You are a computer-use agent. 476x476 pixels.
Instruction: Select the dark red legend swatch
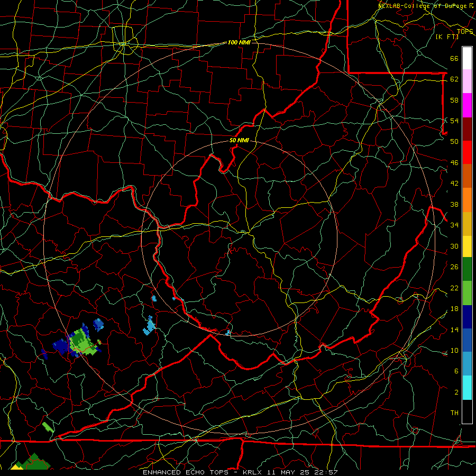pyautogui.click(x=467, y=129)
